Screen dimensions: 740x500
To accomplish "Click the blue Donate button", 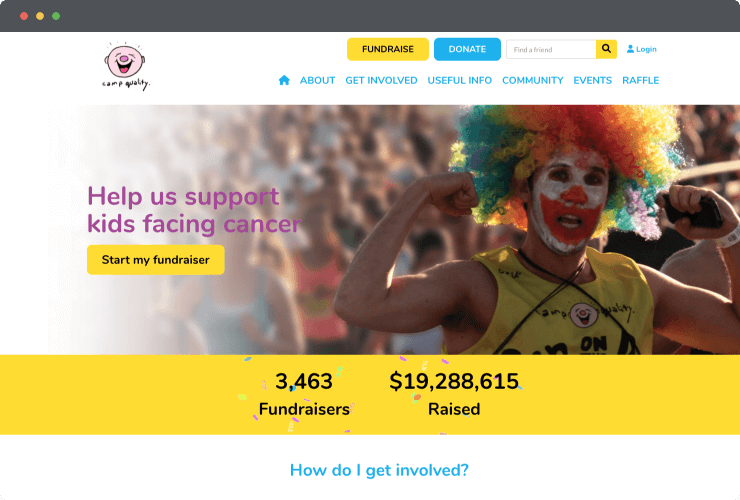I will tap(467, 49).
